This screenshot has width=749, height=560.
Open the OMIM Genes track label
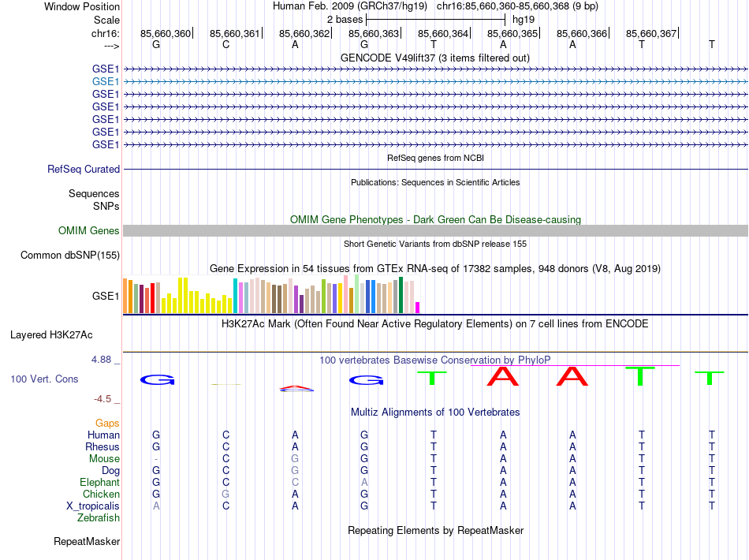[89, 230]
